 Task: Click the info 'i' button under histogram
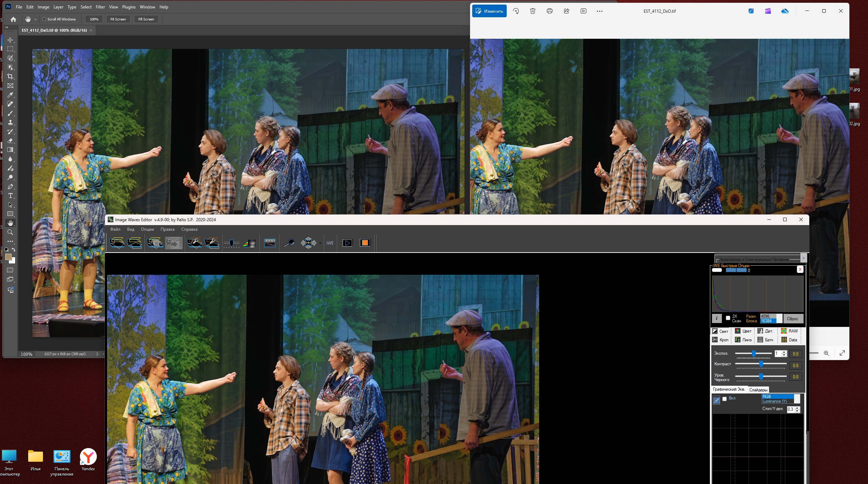click(717, 318)
